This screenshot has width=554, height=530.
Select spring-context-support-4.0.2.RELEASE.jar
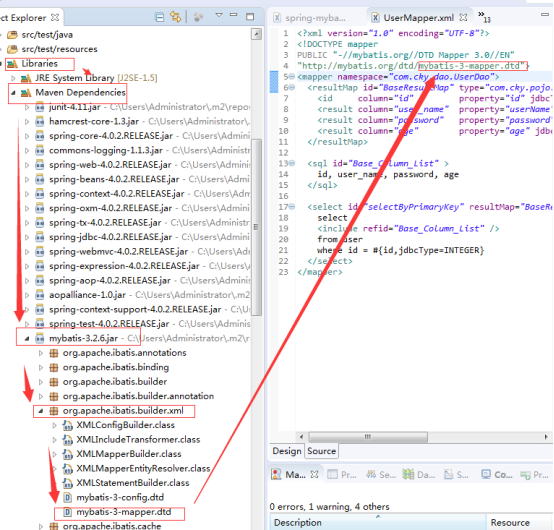[x=135, y=310]
